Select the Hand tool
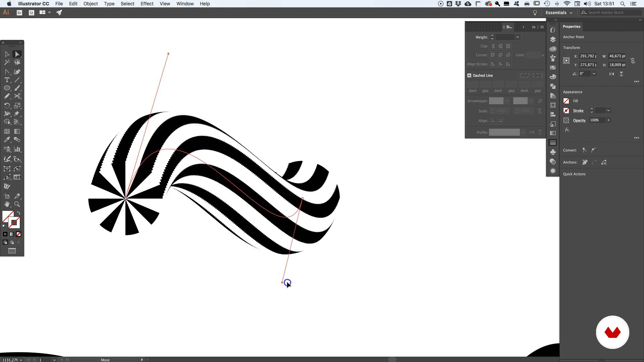The image size is (644, 362). click(7, 204)
